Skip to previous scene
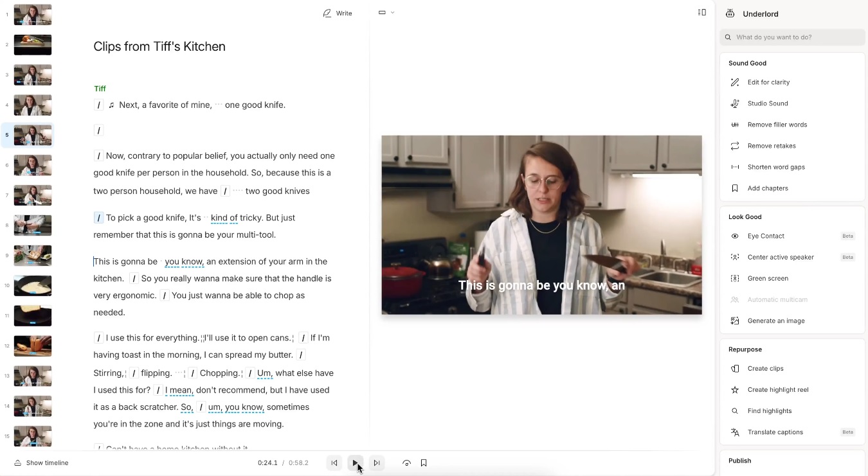The image size is (868, 476). [x=334, y=463]
